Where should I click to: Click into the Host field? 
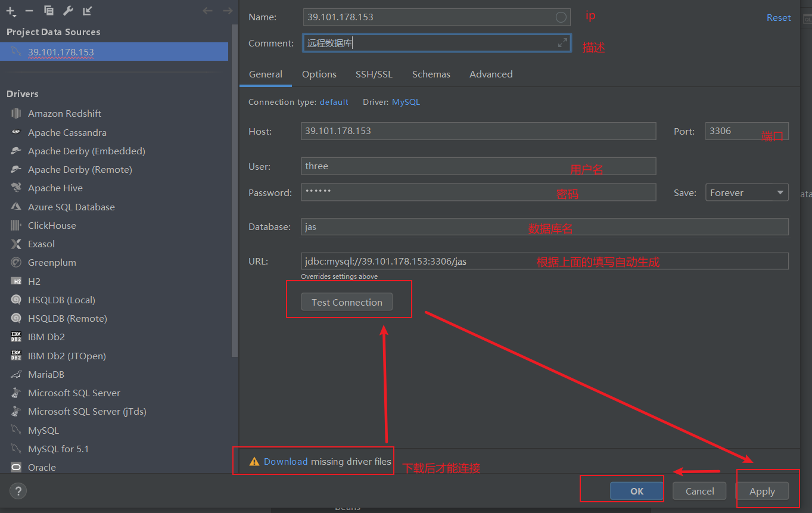click(478, 131)
